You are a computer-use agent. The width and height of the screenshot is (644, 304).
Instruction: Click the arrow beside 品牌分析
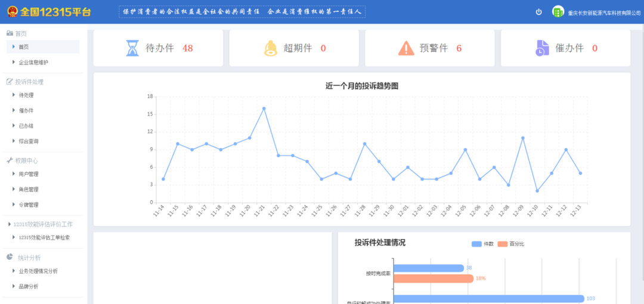click(14, 286)
